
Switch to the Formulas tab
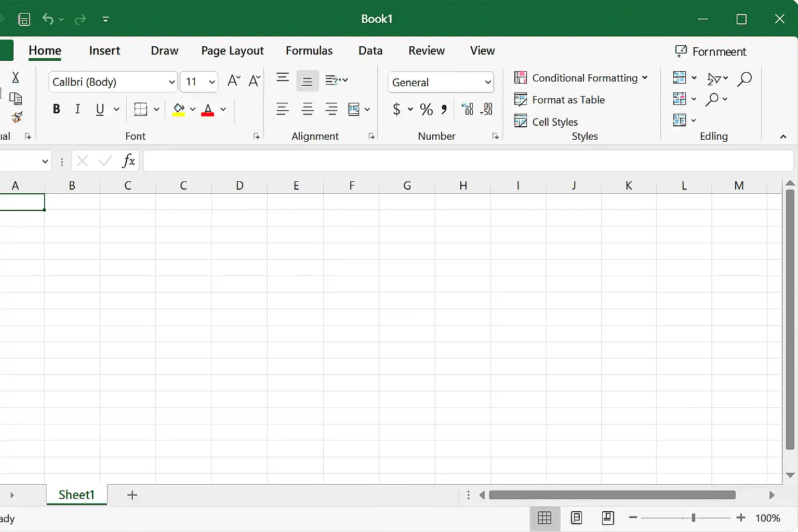pyautogui.click(x=309, y=51)
